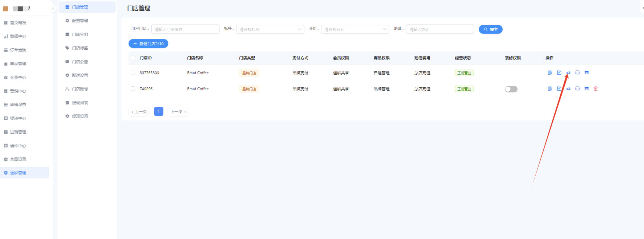Click 品牌门店 tag in row 807763300
The height and width of the screenshot is (239, 644).
(249, 73)
